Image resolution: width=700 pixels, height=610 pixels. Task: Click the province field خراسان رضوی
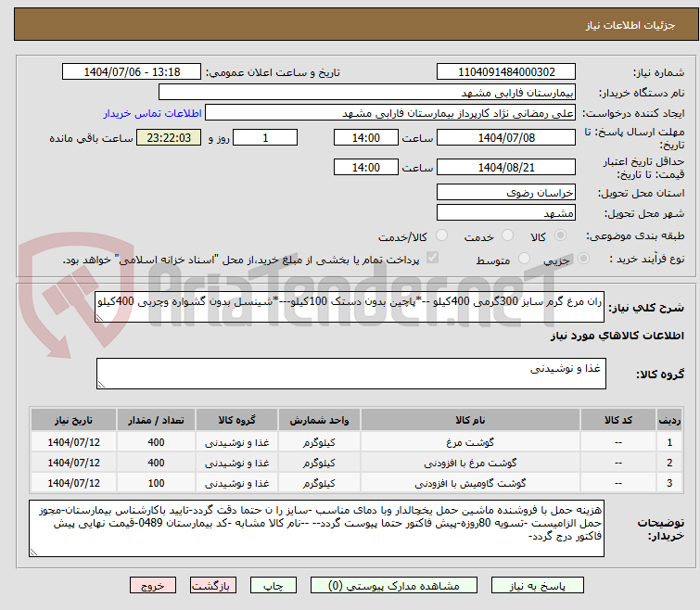(506, 192)
